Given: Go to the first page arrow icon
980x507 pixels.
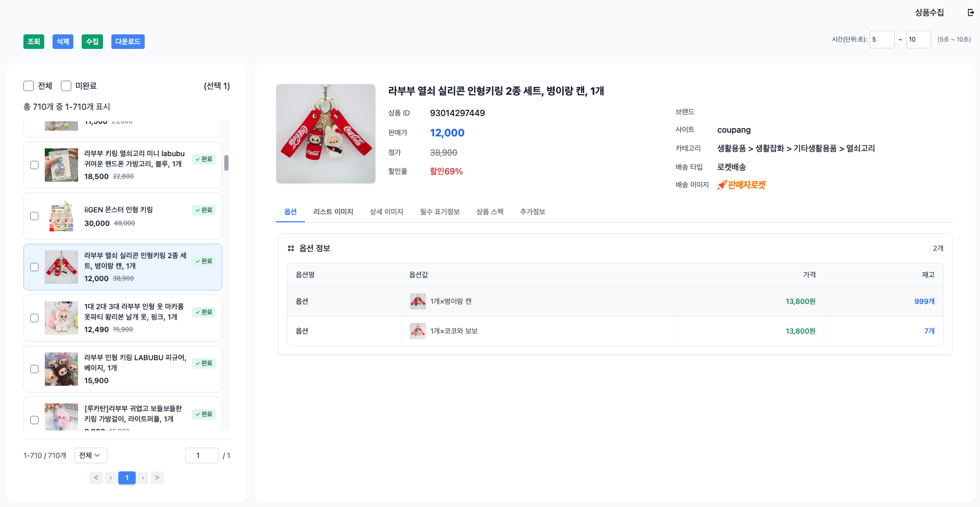Looking at the screenshot, I should [96, 478].
